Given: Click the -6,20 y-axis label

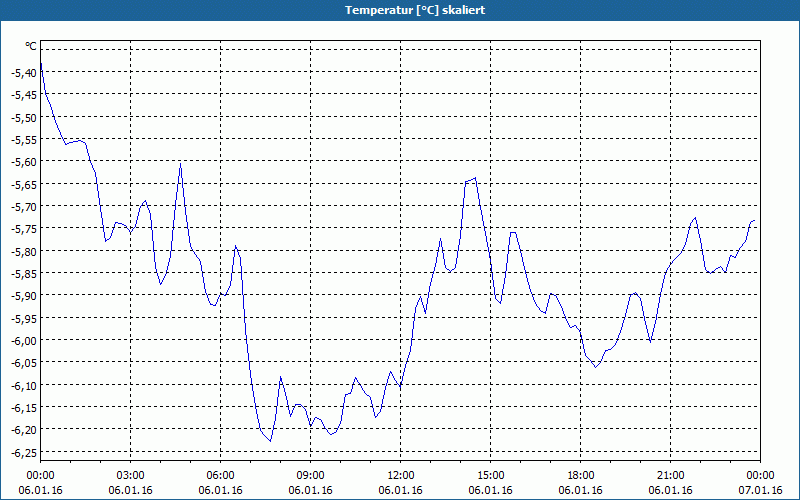Looking at the screenshot, I should coord(23,430).
